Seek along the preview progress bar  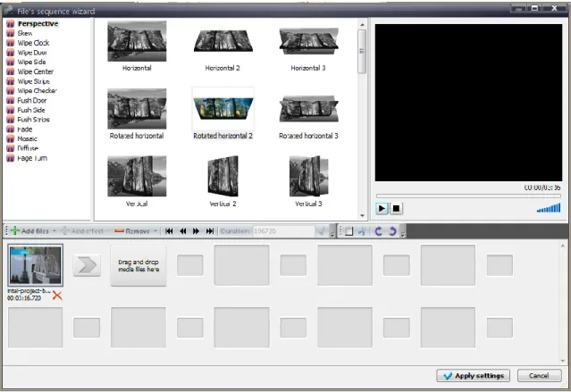[x=468, y=196]
